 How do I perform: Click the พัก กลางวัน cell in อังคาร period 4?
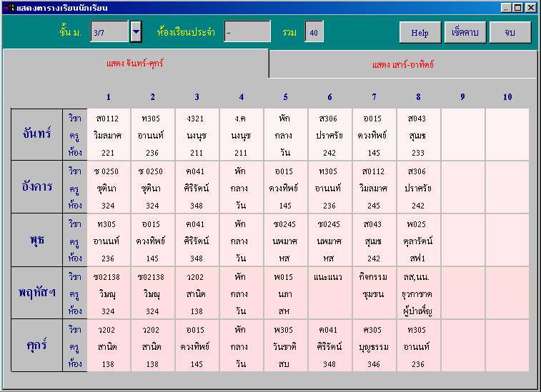[240, 188]
